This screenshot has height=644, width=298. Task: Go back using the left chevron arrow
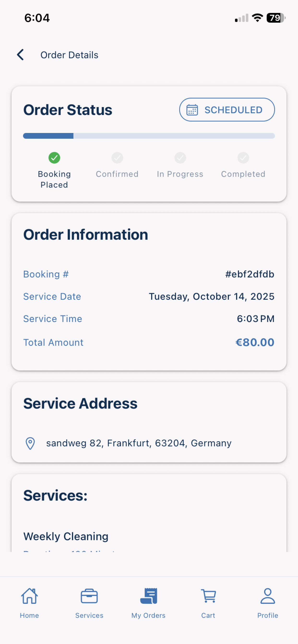click(x=20, y=55)
